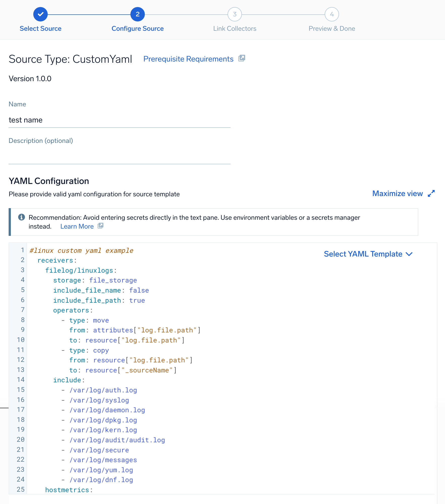This screenshot has height=504, width=445.
Task: Jump to the Link Collectors step label
Action: click(x=235, y=28)
